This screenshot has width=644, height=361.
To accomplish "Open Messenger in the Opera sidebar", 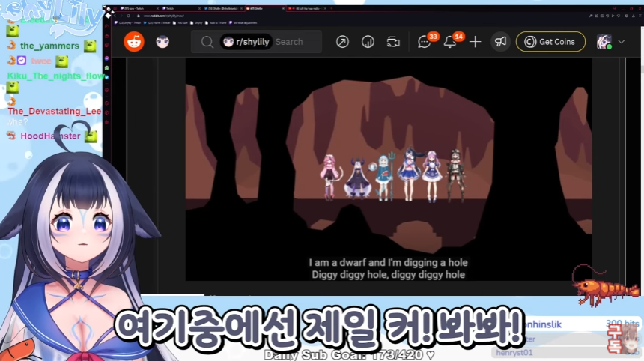I will click(x=106, y=58).
